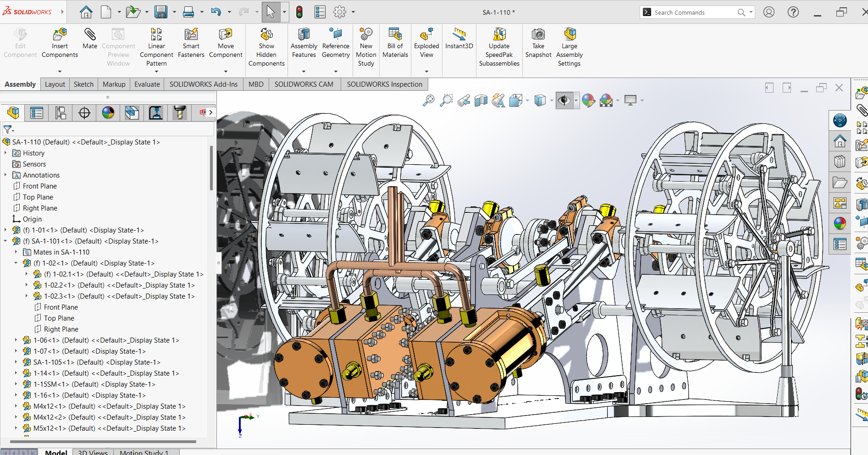Create a new document with the New icon
The image size is (868, 455).
(106, 12)
